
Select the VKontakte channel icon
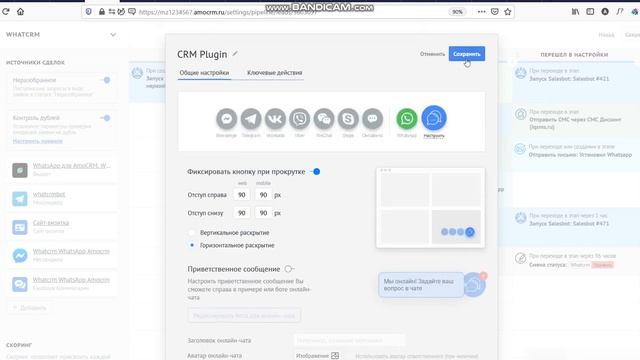click(x=275, y=119)
